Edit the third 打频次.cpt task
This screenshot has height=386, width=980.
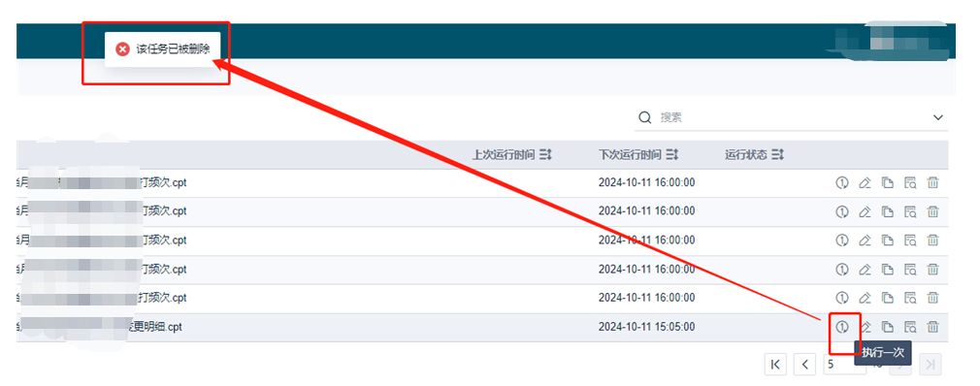[865, 241]
